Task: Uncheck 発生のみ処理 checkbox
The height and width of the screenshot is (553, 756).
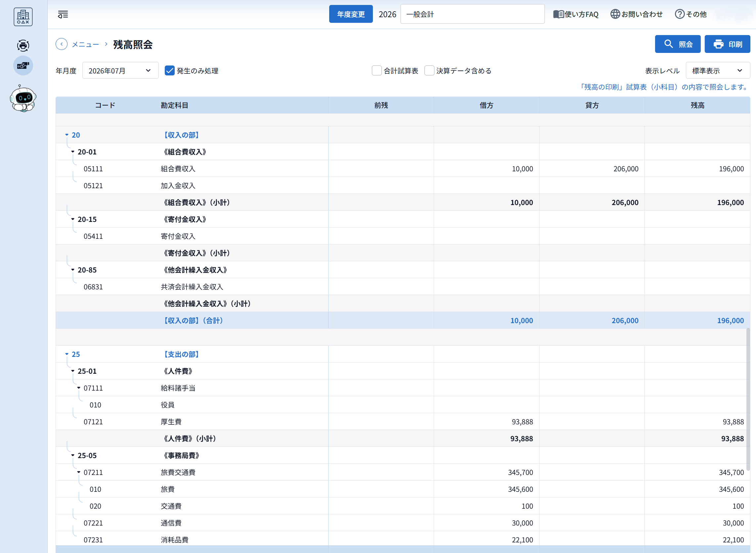Action: point(170,71)
